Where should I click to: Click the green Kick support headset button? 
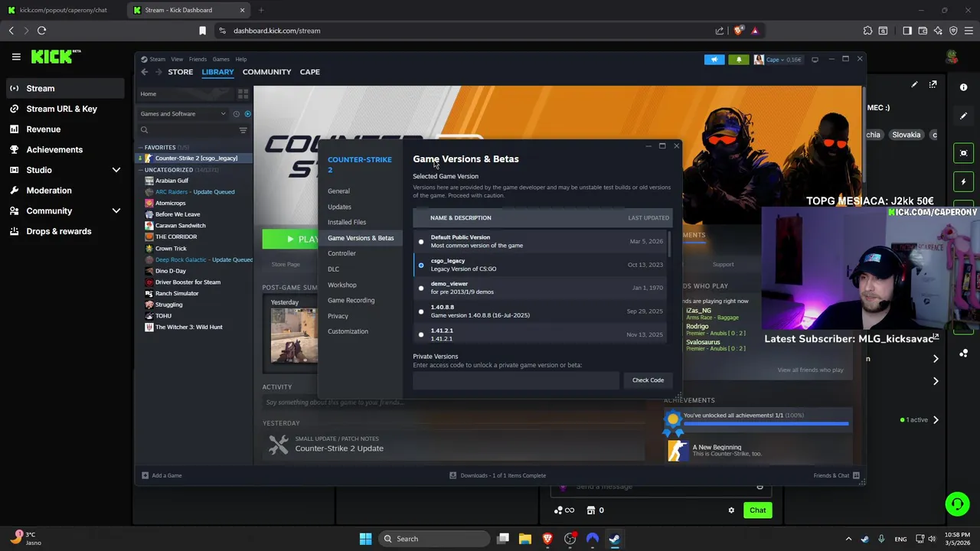pos(957,504)
